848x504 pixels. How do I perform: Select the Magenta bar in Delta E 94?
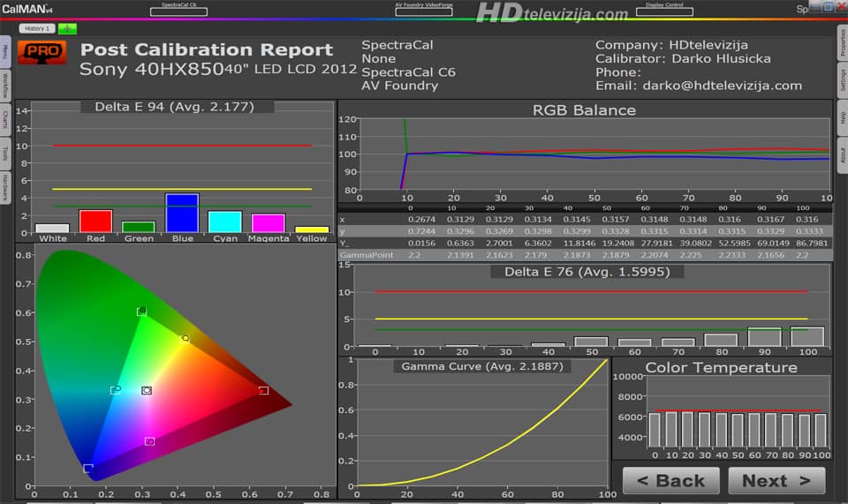tap(269, 223)
